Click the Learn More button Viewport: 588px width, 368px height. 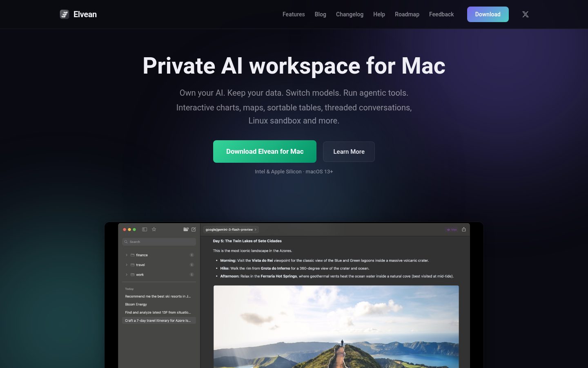coord(349,152)
